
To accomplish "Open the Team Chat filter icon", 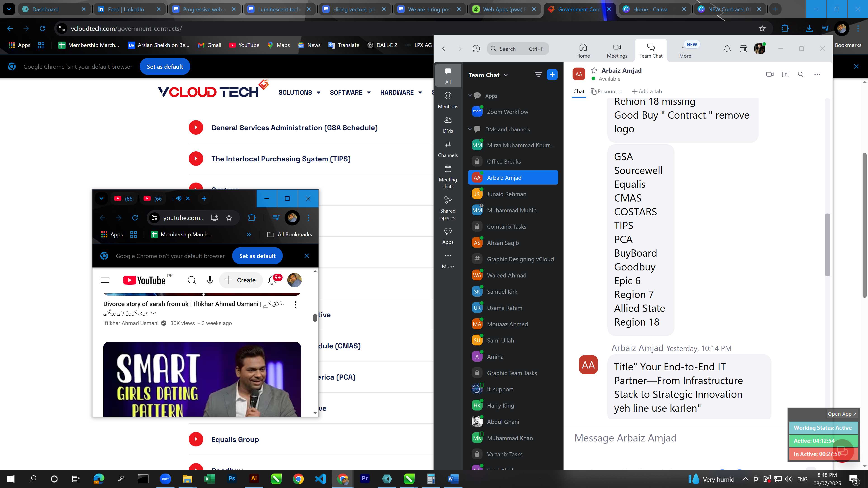I will coord(538,75).
